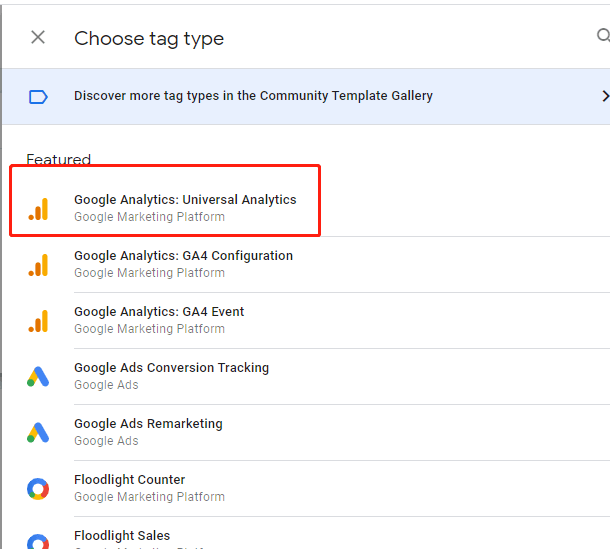Viewport: 610px width, 549px height.
Task: Click the Featured section heading
Action: click(x=58, y=159)
